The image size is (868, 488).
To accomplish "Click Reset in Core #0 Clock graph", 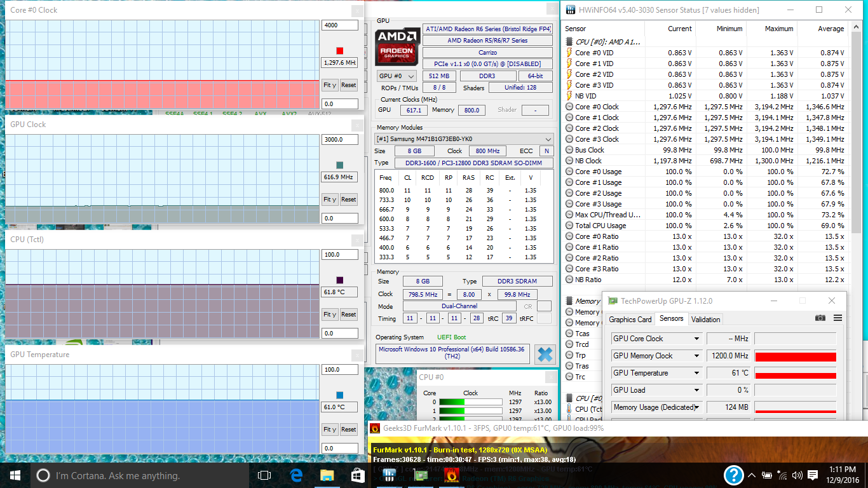I will pos(349,85).
